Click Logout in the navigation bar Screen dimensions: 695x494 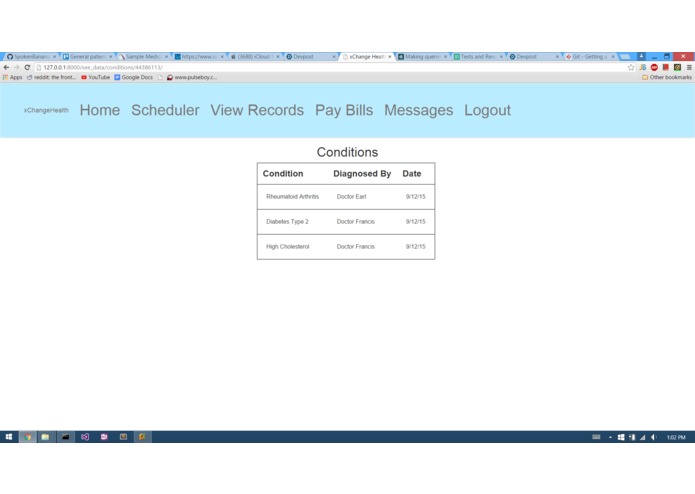tap(488, 110)
